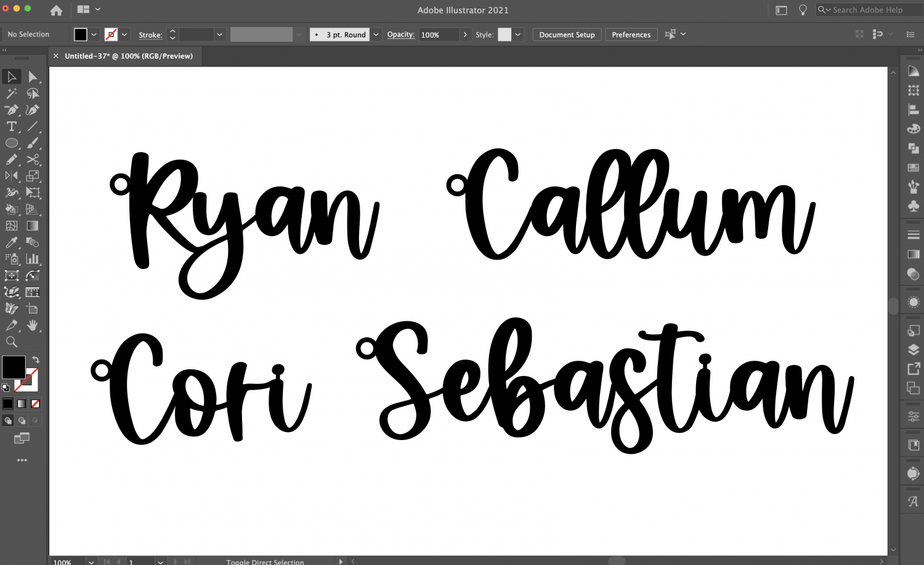The width and height of the screenshot is (924, 565).
Task: Open the 3 pt. Round brush dropdown
Action: point(376,34)
